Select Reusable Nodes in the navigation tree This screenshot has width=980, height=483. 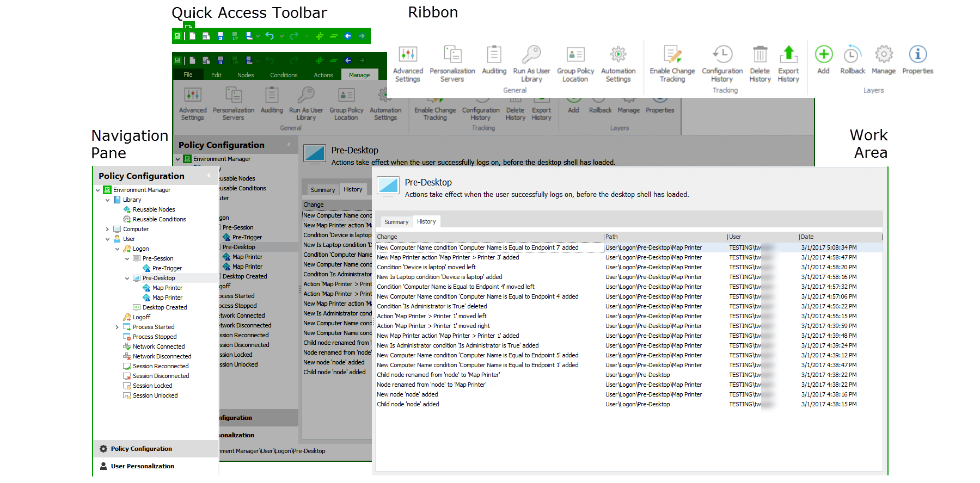pyautogui.click(x=154, y=210)
